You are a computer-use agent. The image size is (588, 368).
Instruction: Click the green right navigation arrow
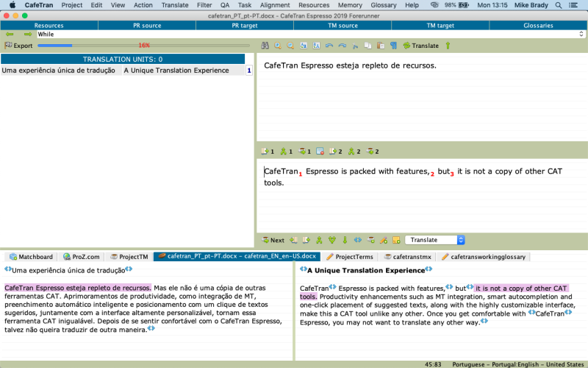tap(28, 34)
